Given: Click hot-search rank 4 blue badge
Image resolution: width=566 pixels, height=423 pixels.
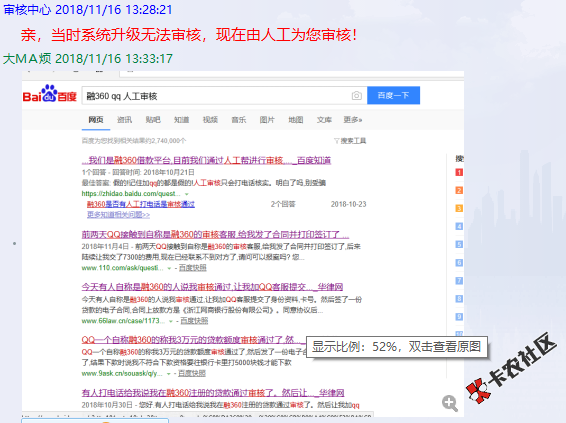Looking at the screenshot, I should 459,227.
